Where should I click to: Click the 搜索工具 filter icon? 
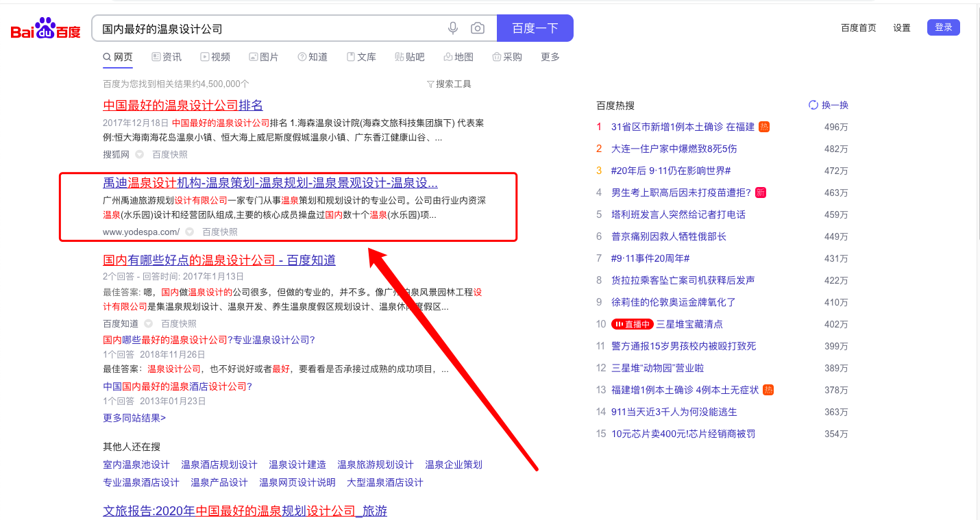point(430,84)
